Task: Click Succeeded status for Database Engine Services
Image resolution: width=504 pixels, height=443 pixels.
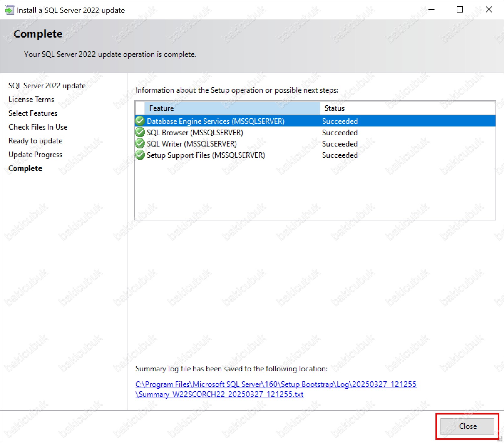Action: pos(340,121)
